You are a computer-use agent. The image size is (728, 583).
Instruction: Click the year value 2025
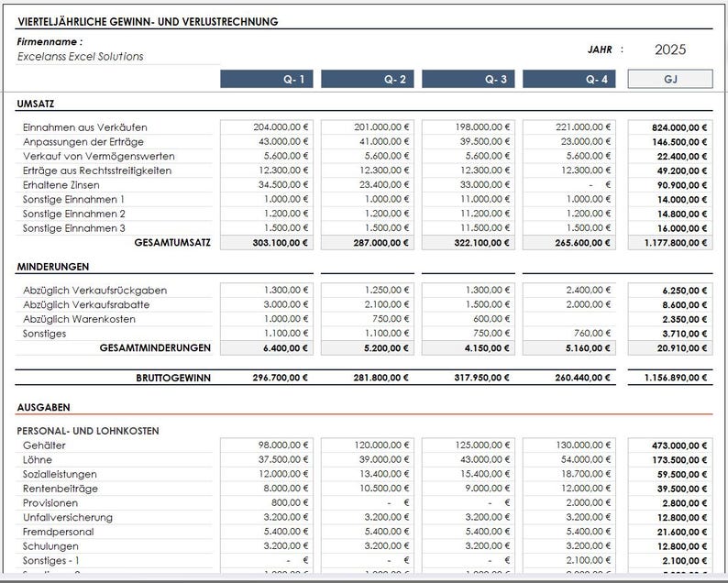click(x=670, y=49)
